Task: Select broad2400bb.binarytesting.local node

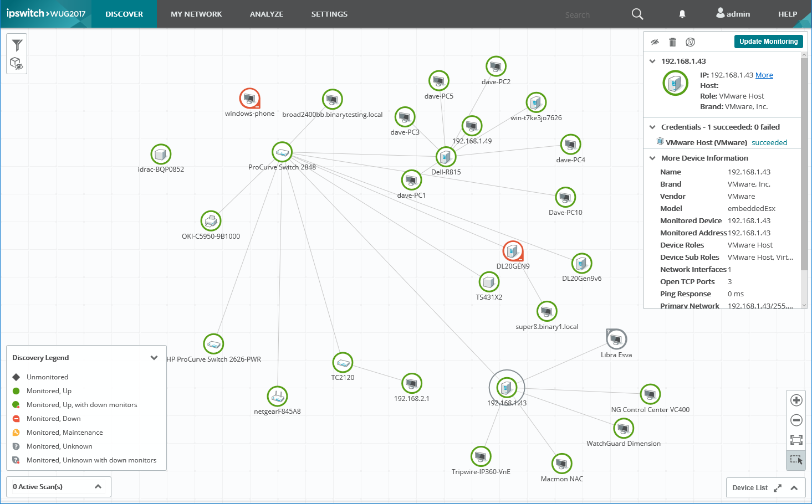Action: [x=332, y=100]
